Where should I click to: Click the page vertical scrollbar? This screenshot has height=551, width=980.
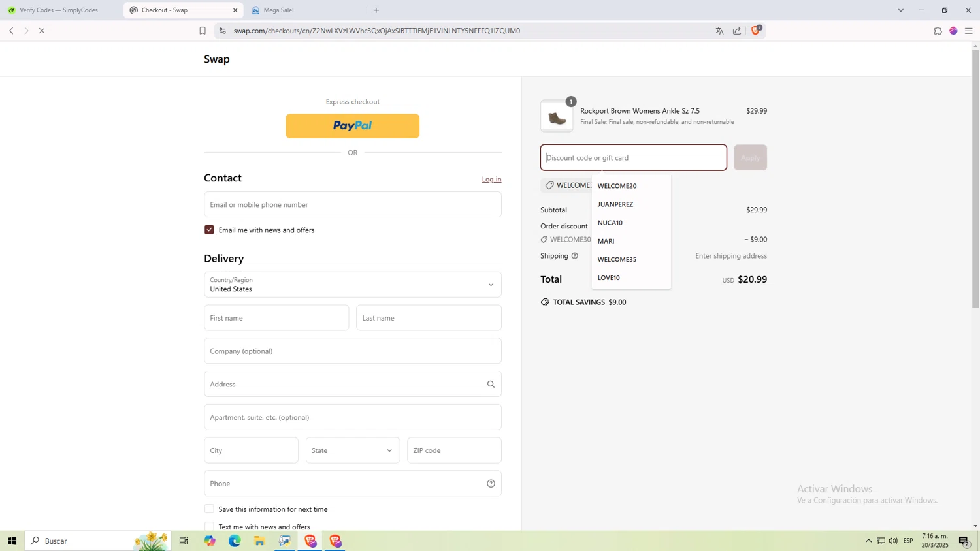point(975,179)
